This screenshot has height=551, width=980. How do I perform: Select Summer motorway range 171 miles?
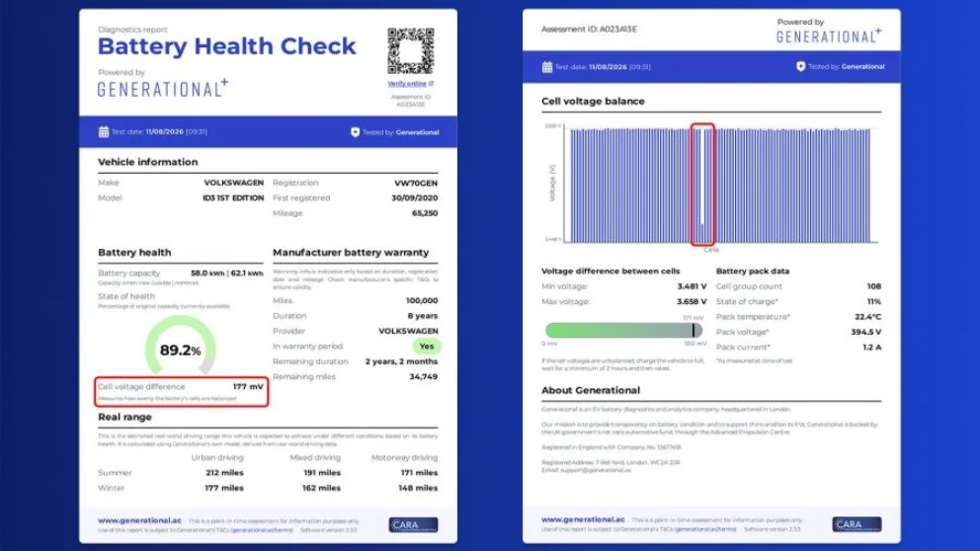(420, 473)
